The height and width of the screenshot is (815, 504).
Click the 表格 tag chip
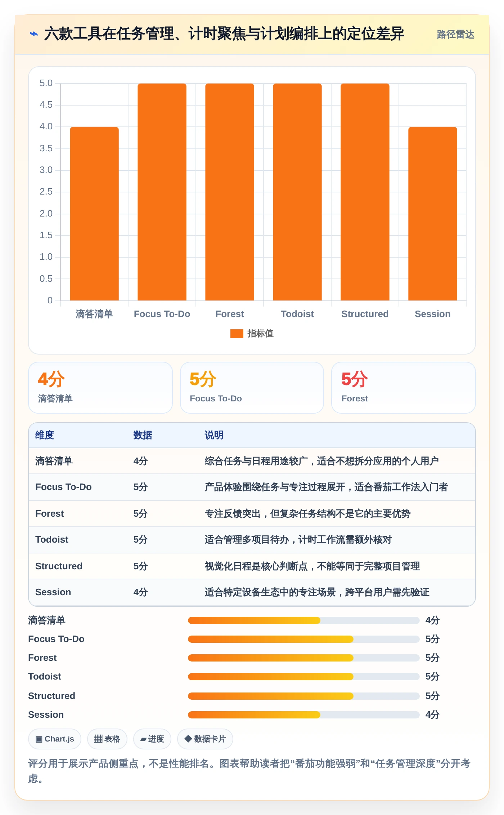107,739
